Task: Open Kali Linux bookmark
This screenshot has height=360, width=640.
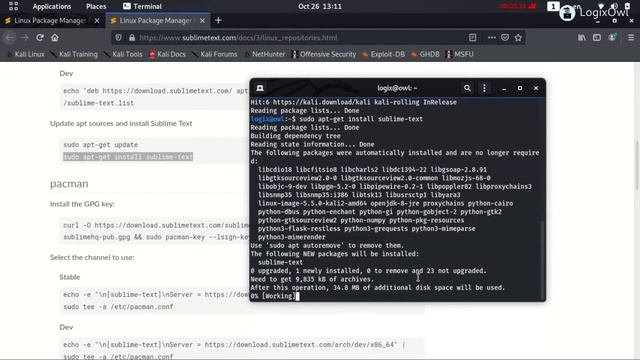Action: click(25, 54)
